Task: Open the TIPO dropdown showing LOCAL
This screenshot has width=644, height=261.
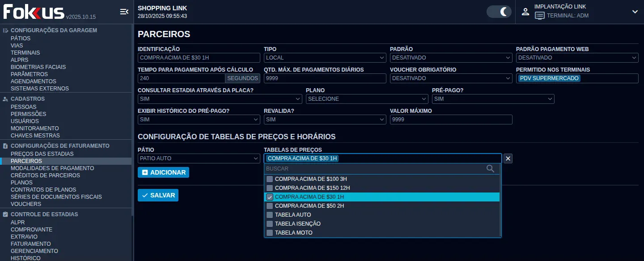Action: pos(325,58)
